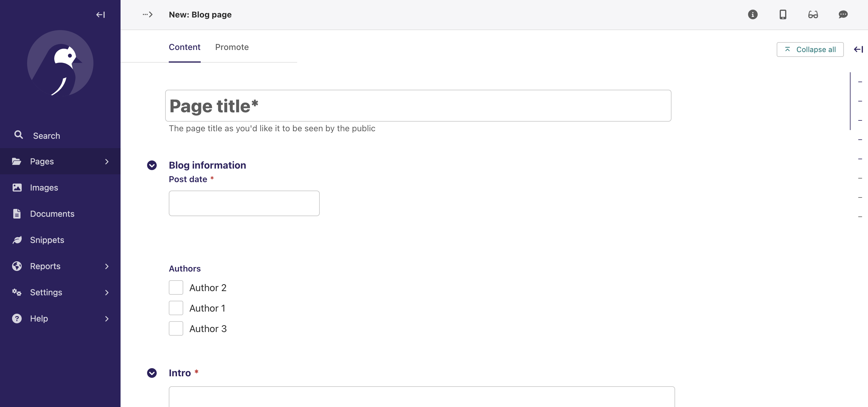Open comments via the speech bubble icon
Screen dimensions: 868x407
[x=843, y=15]
